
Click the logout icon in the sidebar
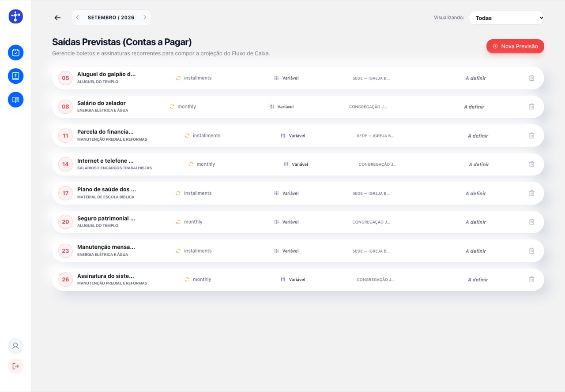[15, 366]
